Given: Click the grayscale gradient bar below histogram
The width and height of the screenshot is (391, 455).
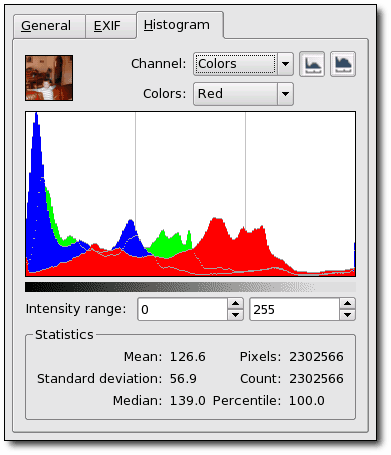Looking at the screenshot, I should tap(190, 287).
